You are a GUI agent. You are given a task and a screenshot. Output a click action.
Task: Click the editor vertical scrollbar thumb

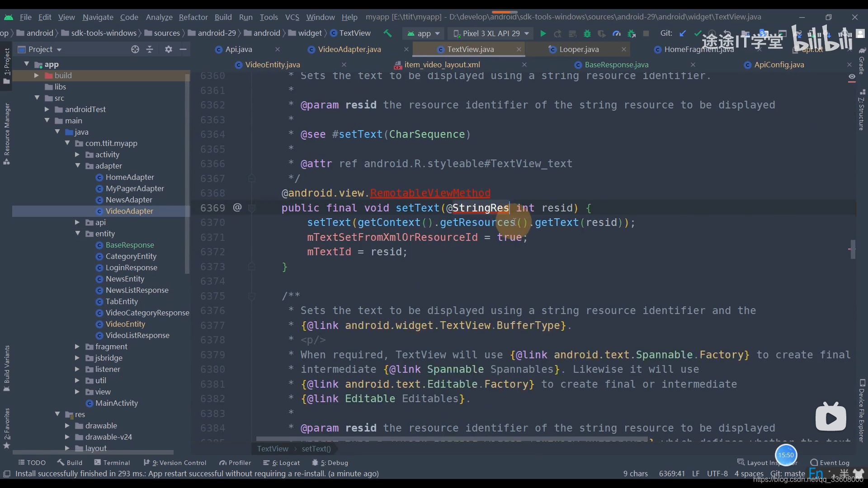tap(853, 249)
